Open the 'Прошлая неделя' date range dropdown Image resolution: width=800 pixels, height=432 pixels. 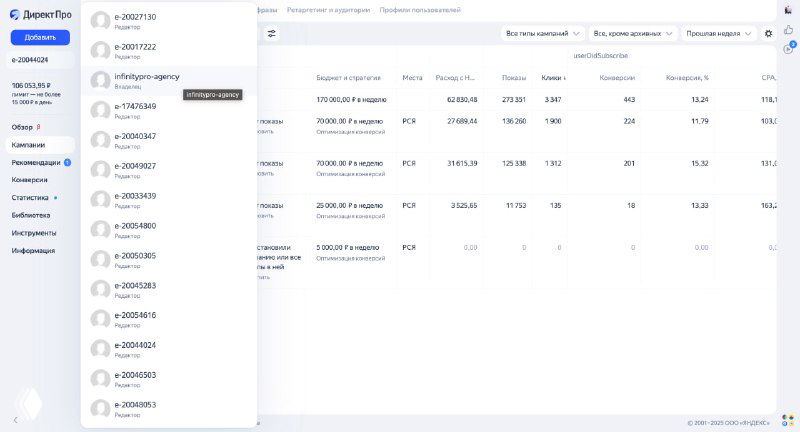coord(718,33)
